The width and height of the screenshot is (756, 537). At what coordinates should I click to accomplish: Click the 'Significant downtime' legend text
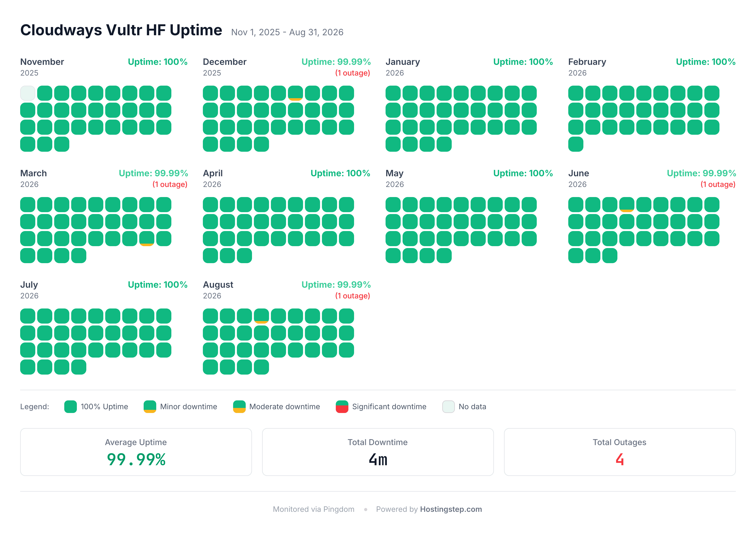(x=389, y=407)
